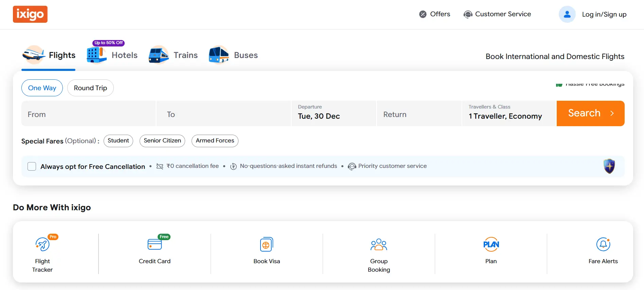
Task: Click the Flight Tracker icon
Action: 42,244
